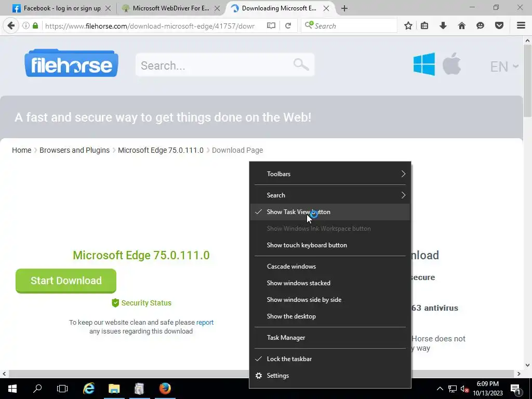
Task: Click the horizontal scroll left arrow
Action: tap(4, 374)
